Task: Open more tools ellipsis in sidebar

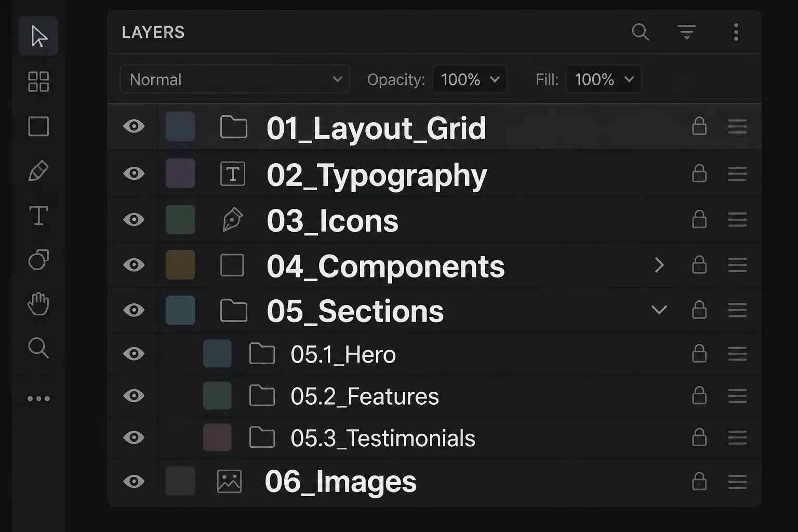Action: click(x=38, y=399)
